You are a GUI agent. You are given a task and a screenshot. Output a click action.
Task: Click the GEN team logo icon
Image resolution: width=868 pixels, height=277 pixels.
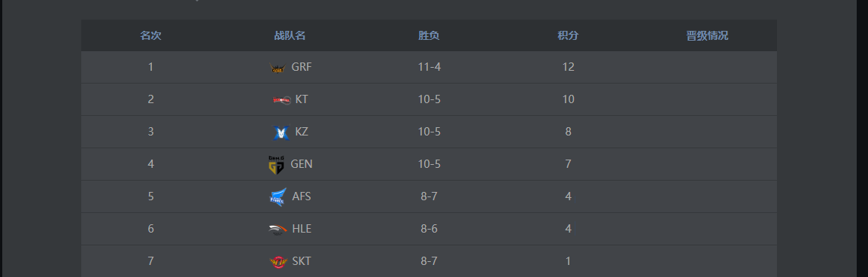pos(276,165)
